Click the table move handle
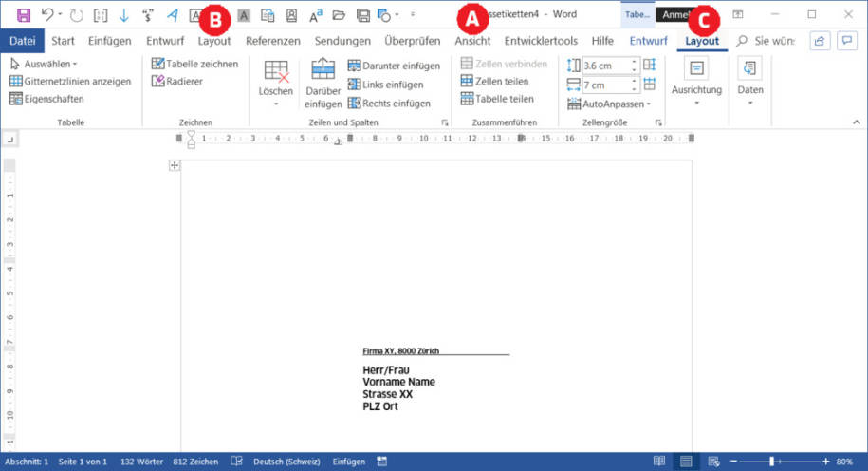Viewport: 868px width, 471px height. point(175,165)
